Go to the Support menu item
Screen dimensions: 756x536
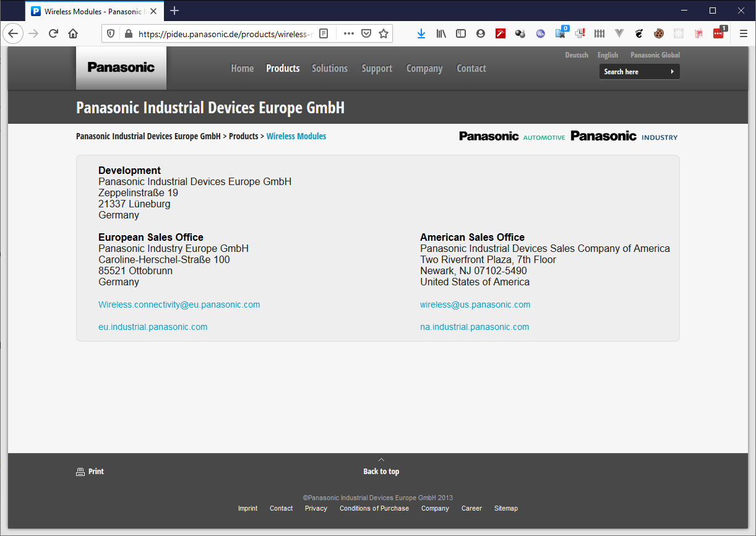click(377, 68)
